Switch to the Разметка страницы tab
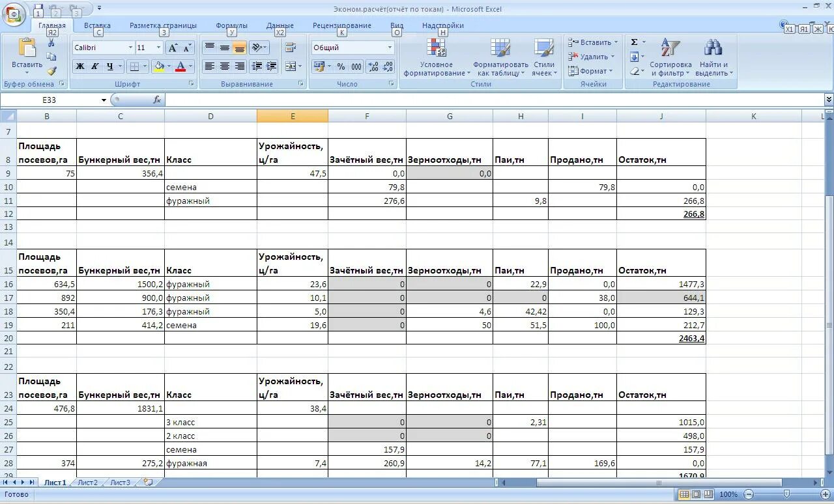 click(163, 25)
